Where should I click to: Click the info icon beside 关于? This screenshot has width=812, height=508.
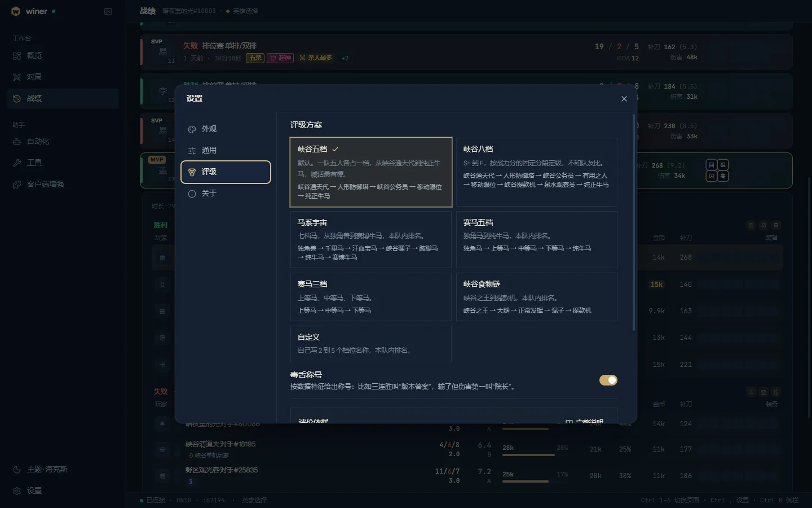click(x=192, y=194)
